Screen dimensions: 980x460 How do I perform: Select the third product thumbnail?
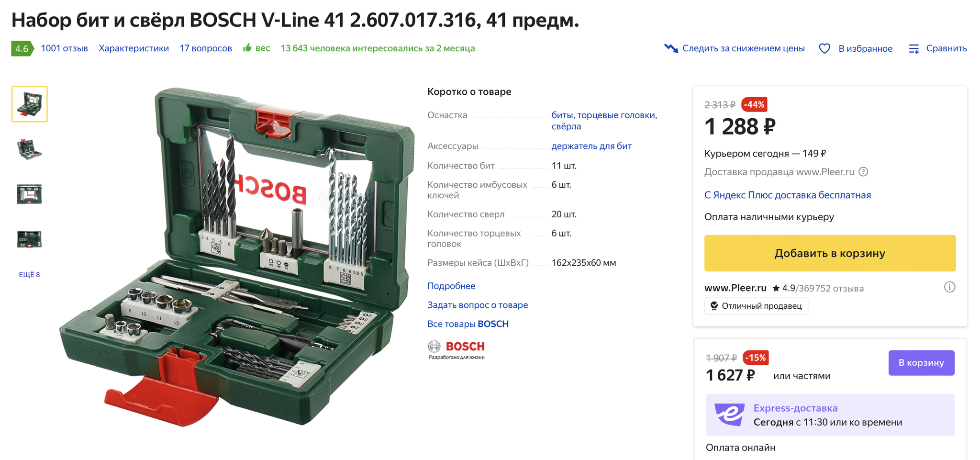pos(30,194)
